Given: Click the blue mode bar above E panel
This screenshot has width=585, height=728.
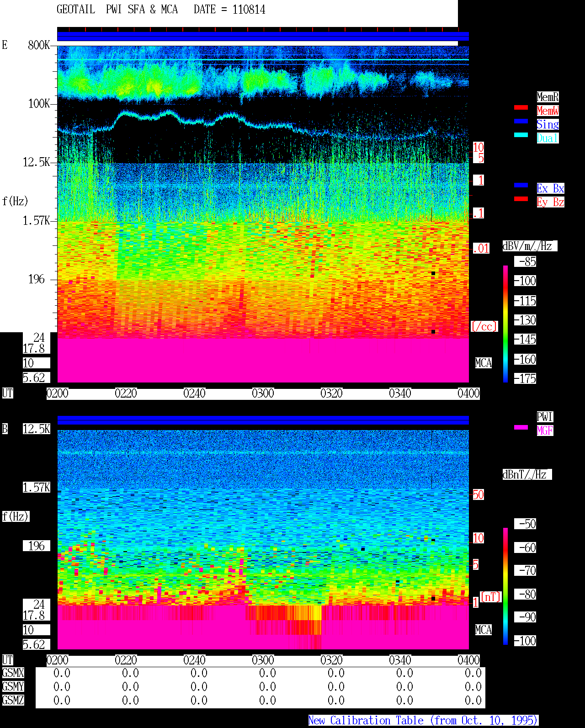Looking at the screenshot, I should pos(263,37).
